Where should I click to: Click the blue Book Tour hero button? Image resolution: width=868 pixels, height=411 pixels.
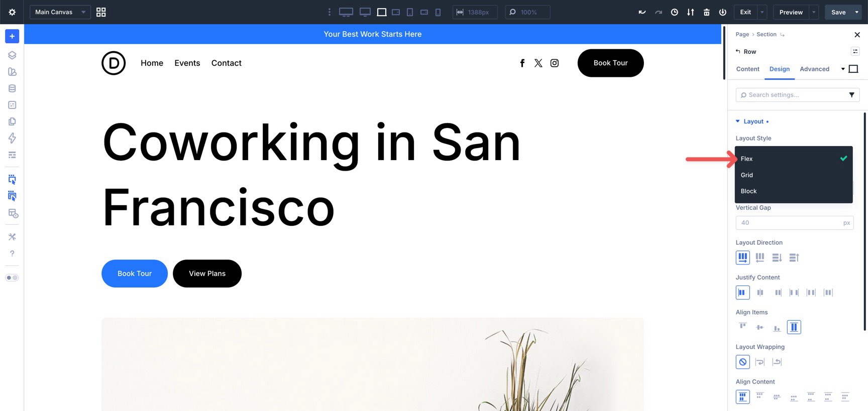135,273
